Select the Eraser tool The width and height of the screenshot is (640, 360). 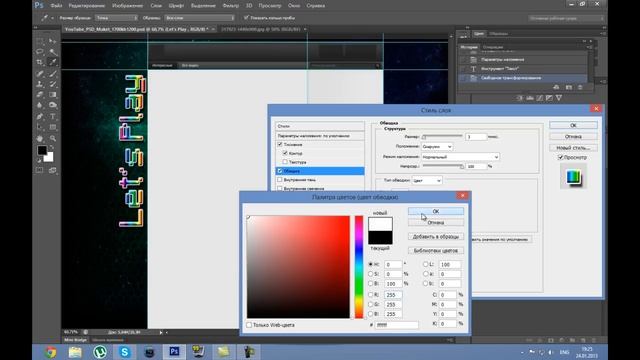(x=40, y=95)
